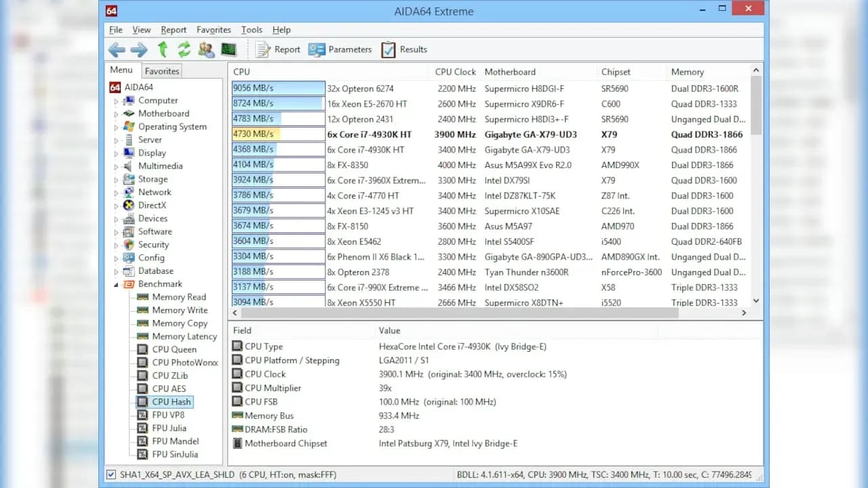This screenshot has width=868, height=488.
Task: Sort by the Chipset column header
Action: point(616,72)
